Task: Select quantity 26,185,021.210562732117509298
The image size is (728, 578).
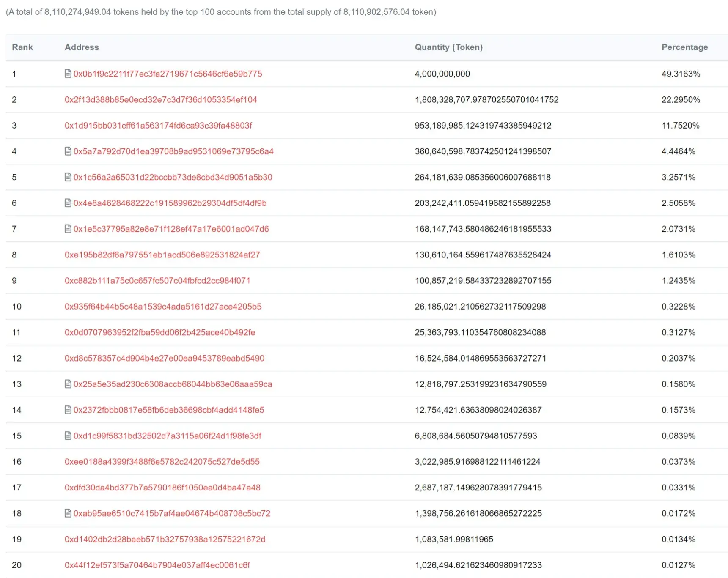Action: (481, 307)
